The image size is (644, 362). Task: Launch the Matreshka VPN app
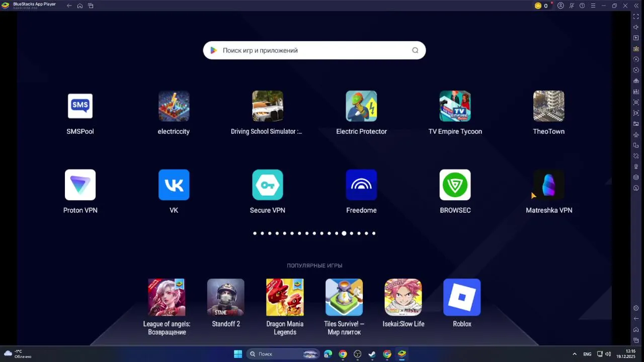549,185
